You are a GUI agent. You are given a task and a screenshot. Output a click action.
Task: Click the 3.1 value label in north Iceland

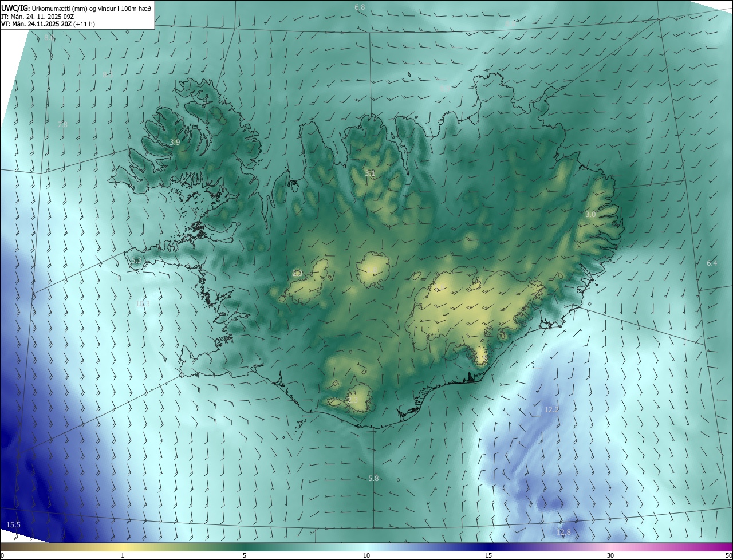[x=370, y=173]
